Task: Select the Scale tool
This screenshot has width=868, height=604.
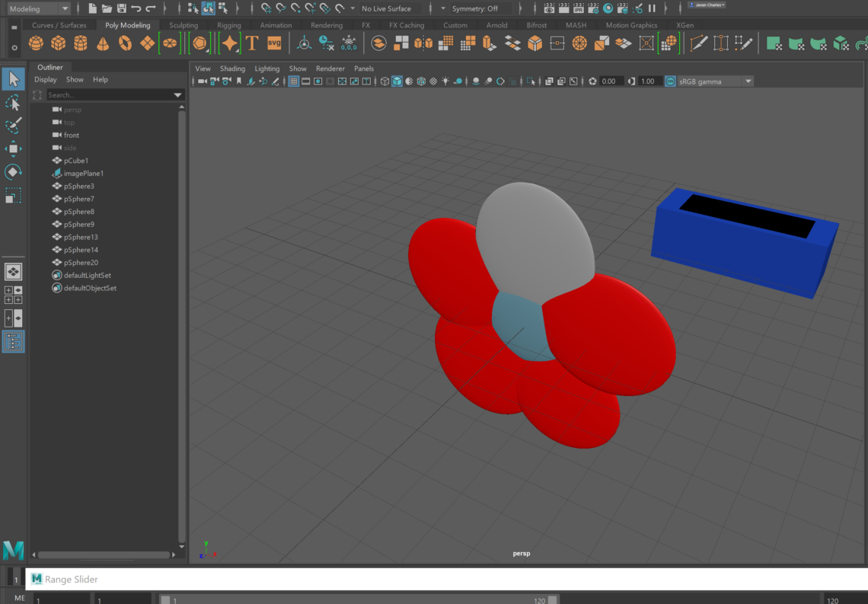Action: pyautogui.click(x=13, y=196)
